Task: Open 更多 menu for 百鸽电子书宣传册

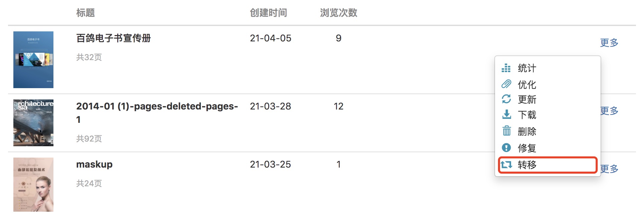Action: pyautogui.click(x=609, y=43)
